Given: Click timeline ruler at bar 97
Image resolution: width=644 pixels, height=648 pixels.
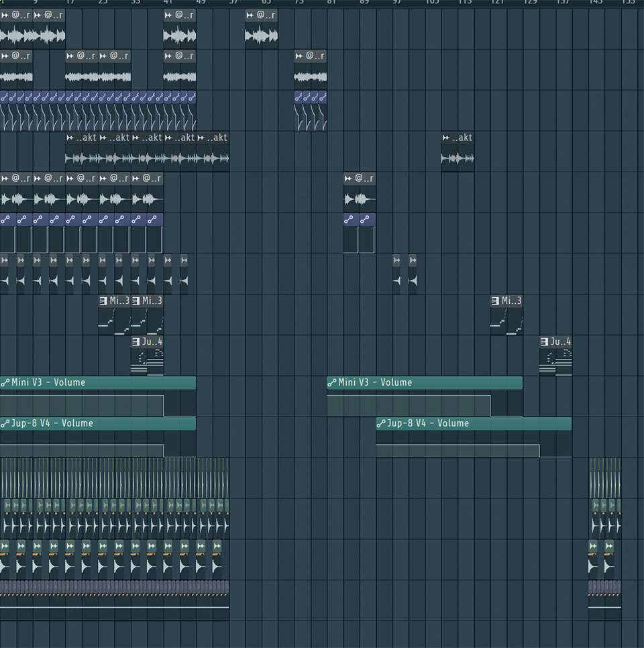Looking at the screenshot, I should (x=396, y=3).
